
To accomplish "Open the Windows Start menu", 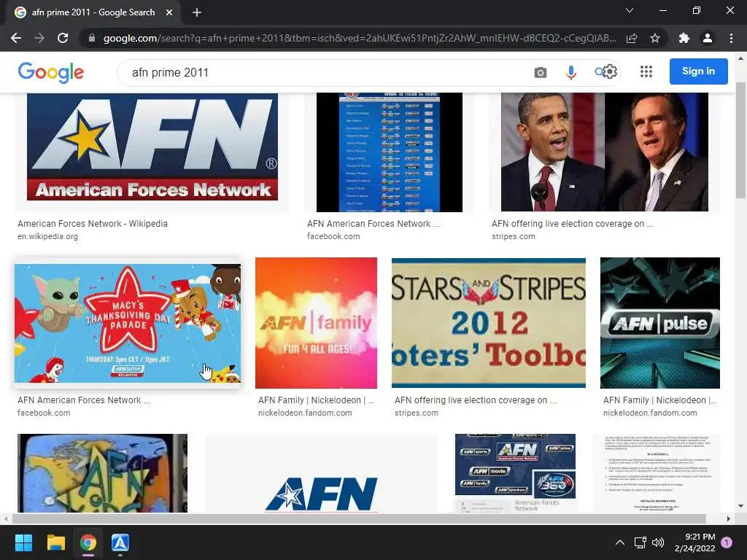I will click(23, 542).
